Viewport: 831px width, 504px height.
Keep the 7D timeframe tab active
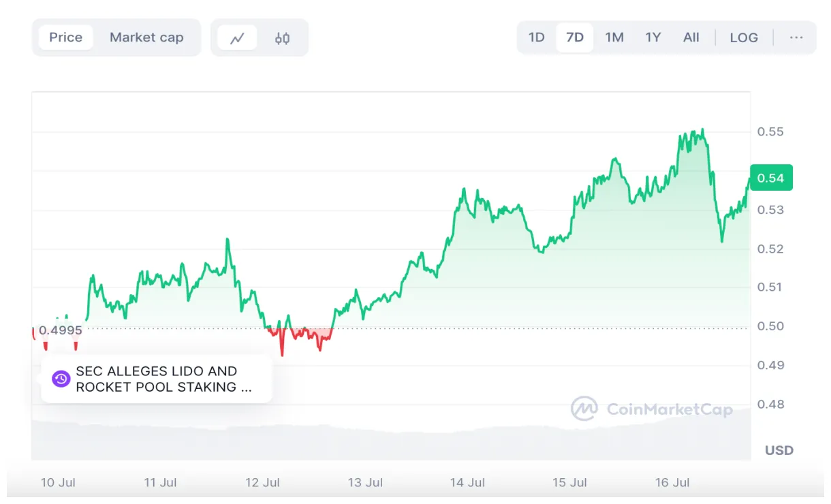(574, 37)
